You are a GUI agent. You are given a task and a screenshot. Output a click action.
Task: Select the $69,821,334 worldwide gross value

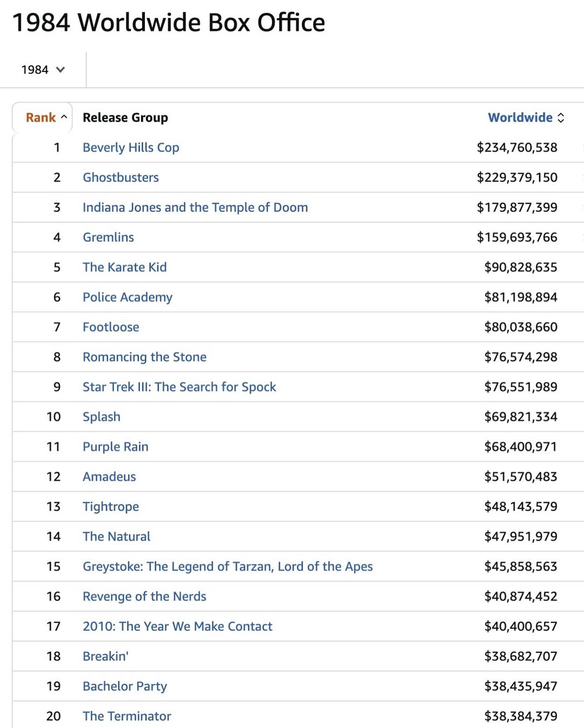521,416
